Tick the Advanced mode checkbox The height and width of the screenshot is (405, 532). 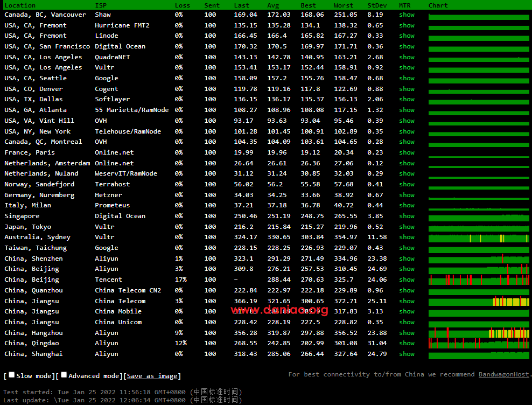click(x=64, y=375)
